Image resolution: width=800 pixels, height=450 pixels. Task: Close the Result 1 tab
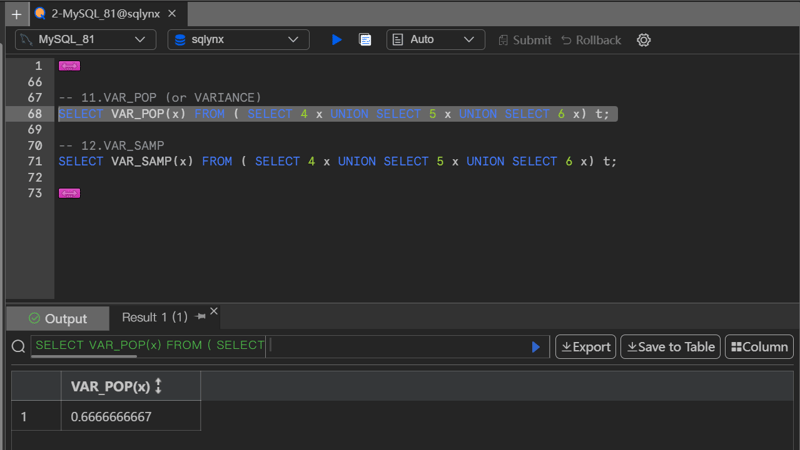click(214, 311)
